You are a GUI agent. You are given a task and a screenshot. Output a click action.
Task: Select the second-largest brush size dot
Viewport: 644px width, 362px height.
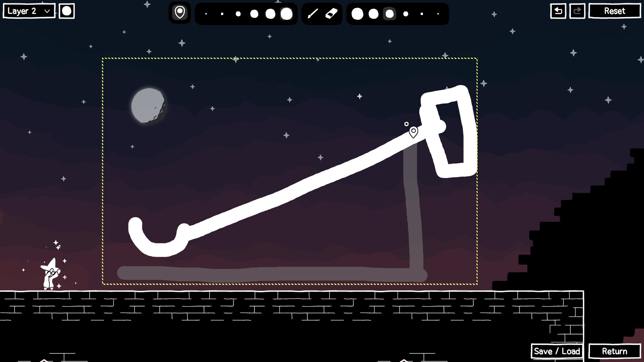pyautogui.click(x=270, y=14)
